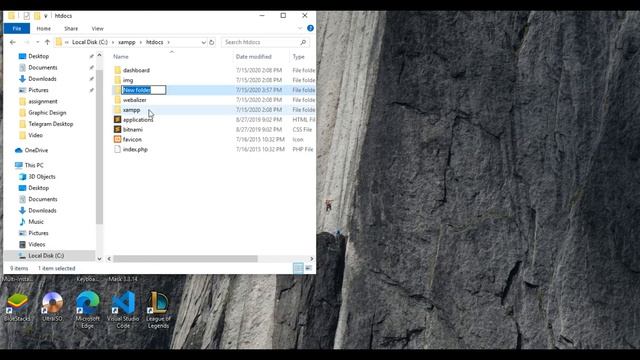The image size is (640, 360).
Task: Open the assignment folder in sidebar
Action: (x=42, y=101)
